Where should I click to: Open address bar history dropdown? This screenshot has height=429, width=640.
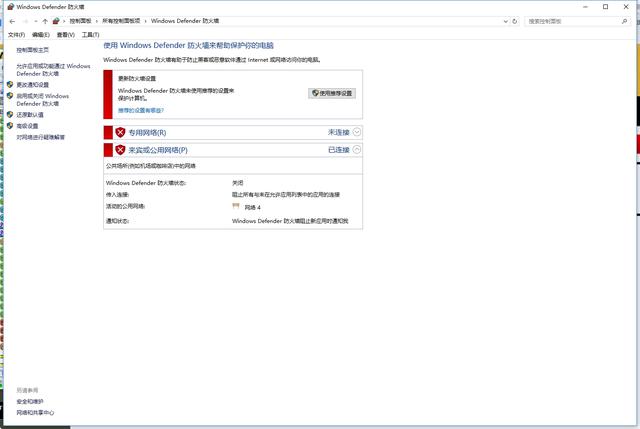point(506,21)
